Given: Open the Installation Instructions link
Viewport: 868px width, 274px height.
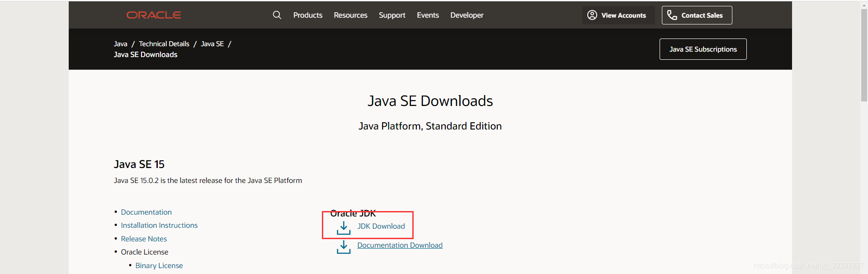Looking at the screenshot, I should [159, 225].
